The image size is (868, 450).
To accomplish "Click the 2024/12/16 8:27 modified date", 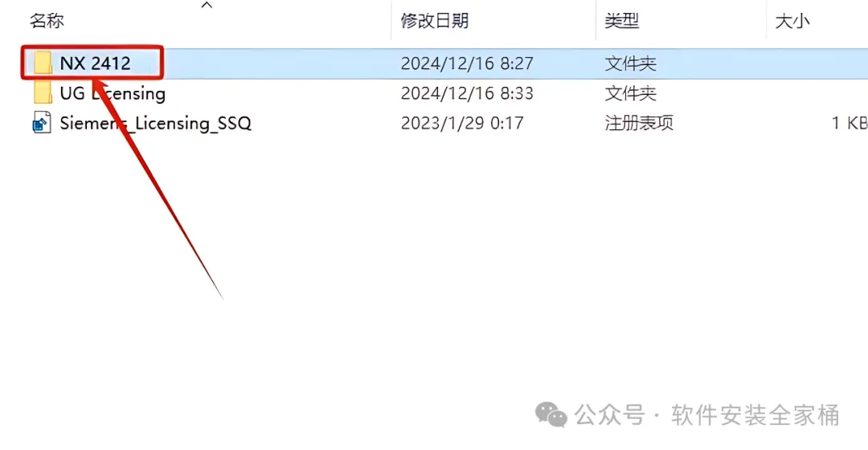I will pos(467,63).
